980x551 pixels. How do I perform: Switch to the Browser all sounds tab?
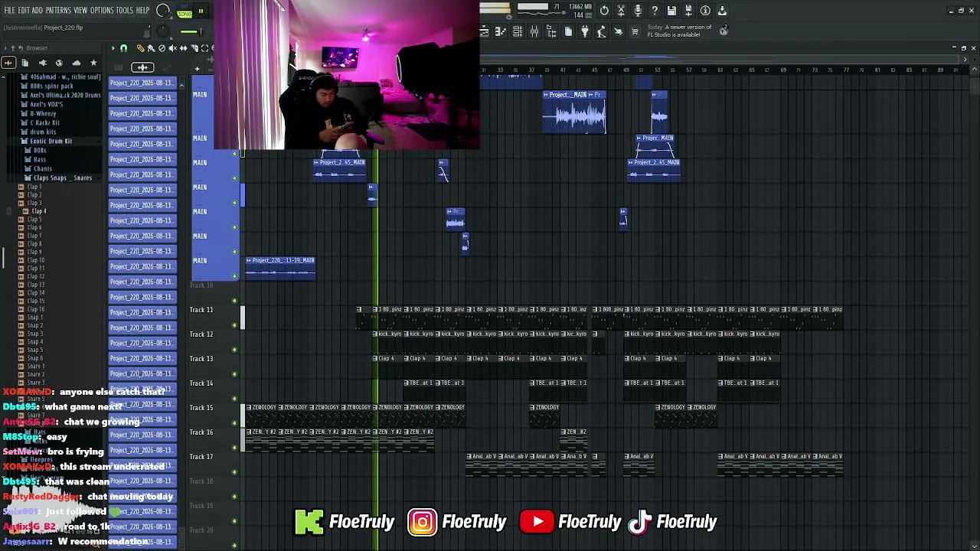click(8, 63)
